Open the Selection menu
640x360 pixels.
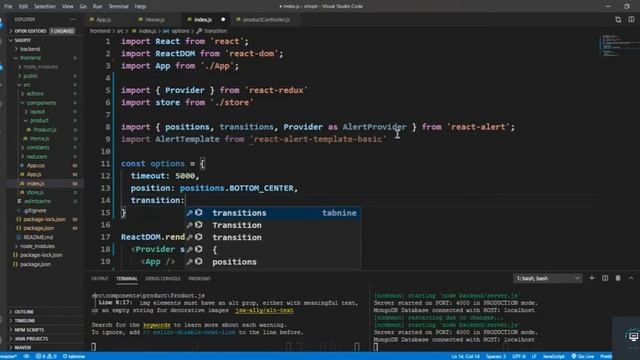click(44, 7)
